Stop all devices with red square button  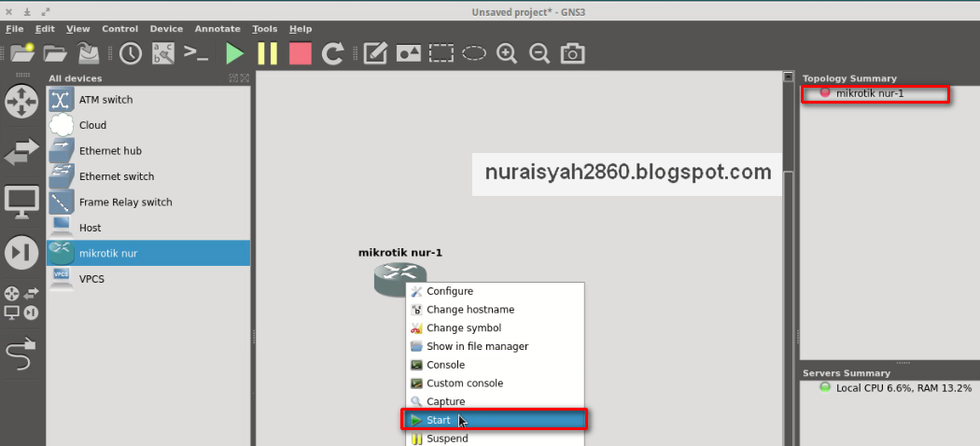(x=300, y=53)
